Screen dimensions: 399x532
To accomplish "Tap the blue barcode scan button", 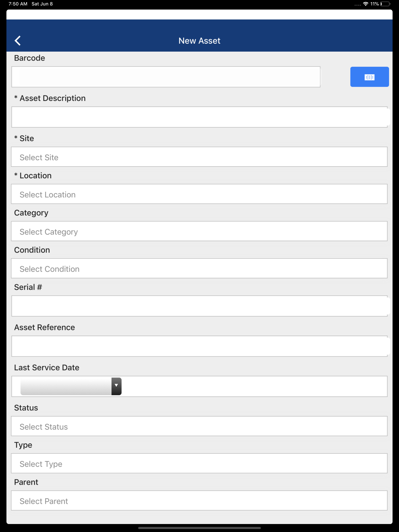I will click(369, 77).
